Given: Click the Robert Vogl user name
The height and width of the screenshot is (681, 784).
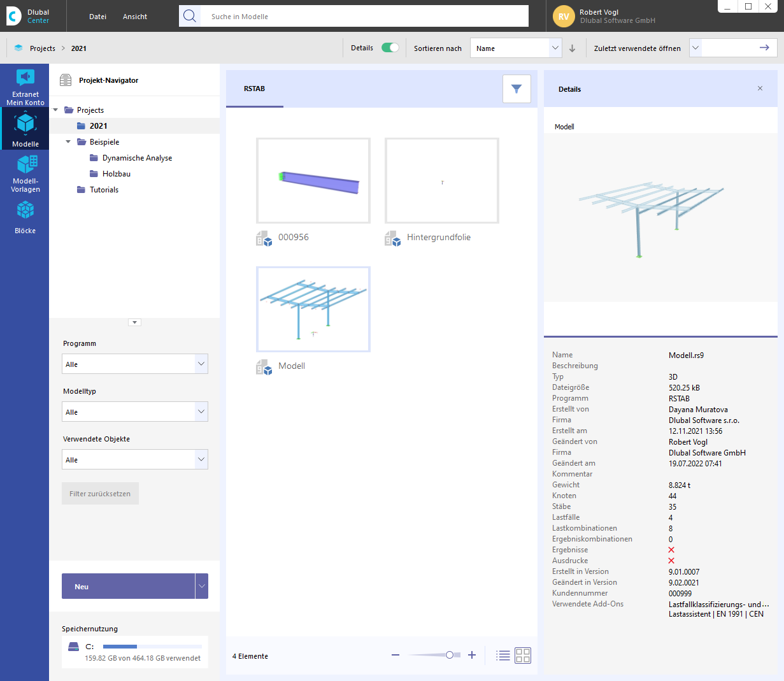Looking at the screenshot, I should [x=599, y=12].
